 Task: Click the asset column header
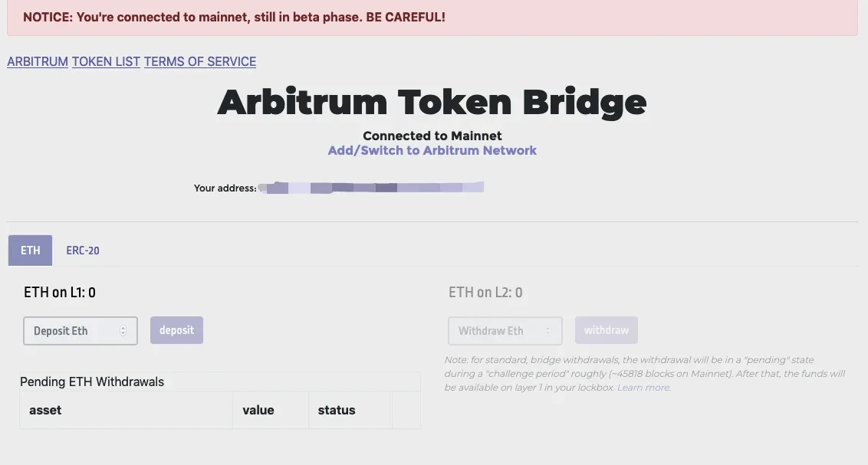[45, 410]
